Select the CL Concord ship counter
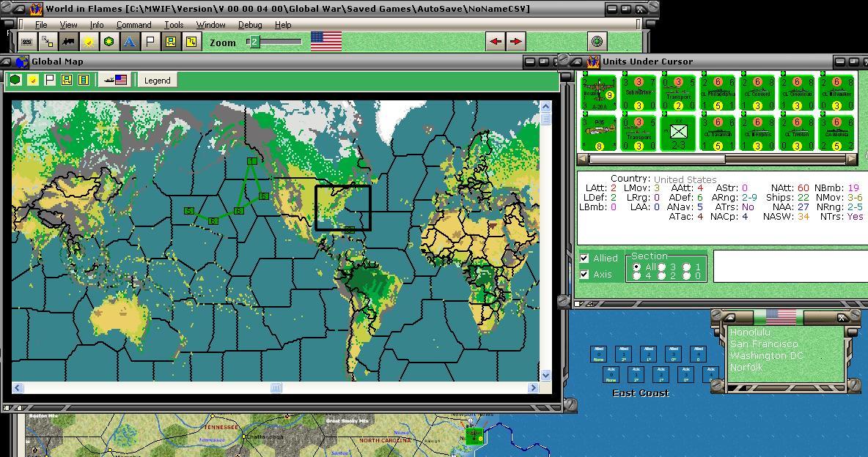Image resolution: width=868 pixels, height=457 pixels. (757, 92)
